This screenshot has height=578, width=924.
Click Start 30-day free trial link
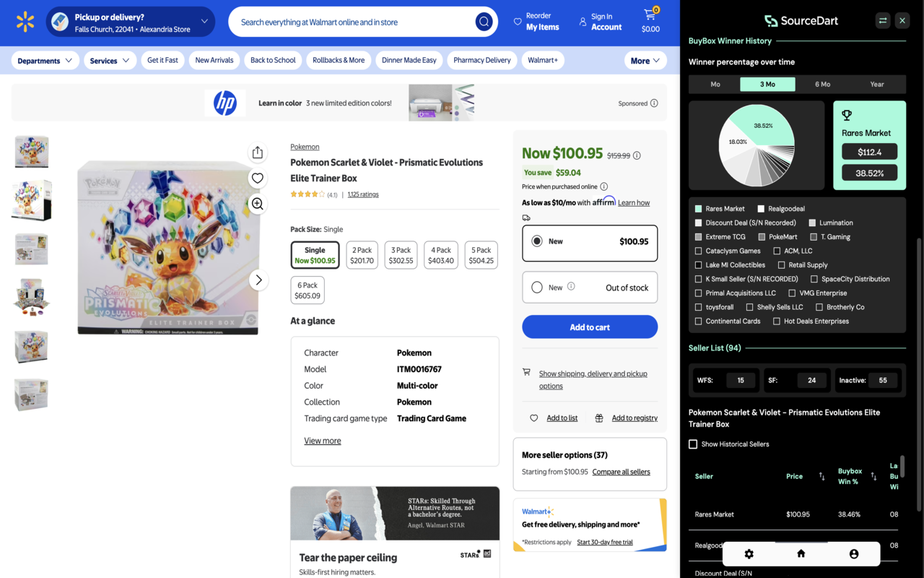(x=605, y=543)
